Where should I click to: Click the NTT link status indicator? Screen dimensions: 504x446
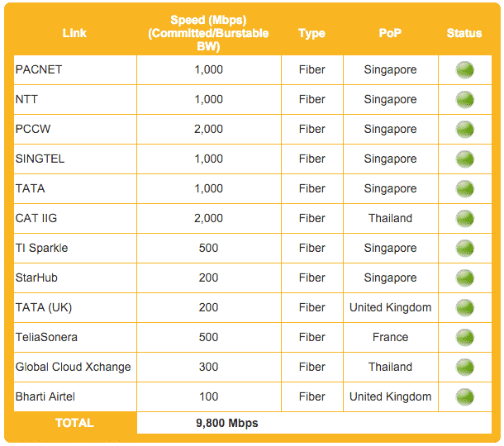(464, 100)
